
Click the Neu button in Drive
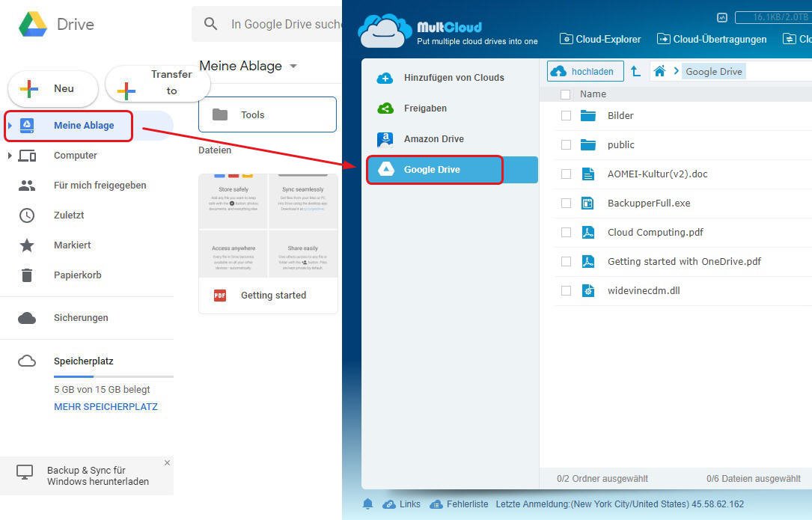53,88
